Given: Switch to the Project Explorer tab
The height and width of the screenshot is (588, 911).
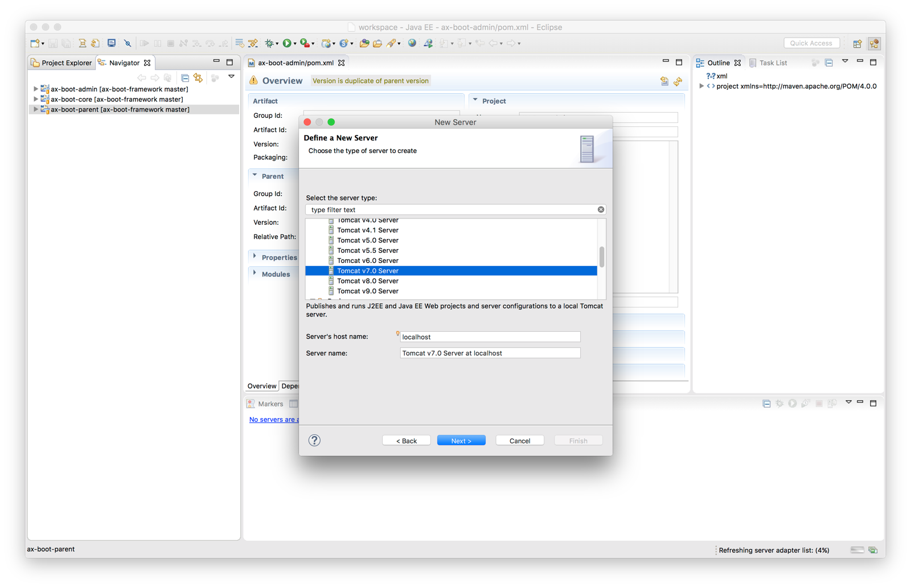Looking at the screenshot, I should point(61,63).
